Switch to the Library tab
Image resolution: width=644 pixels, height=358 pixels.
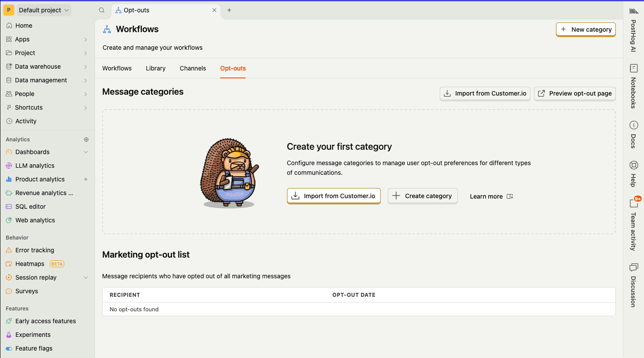(x=155, y=68)
